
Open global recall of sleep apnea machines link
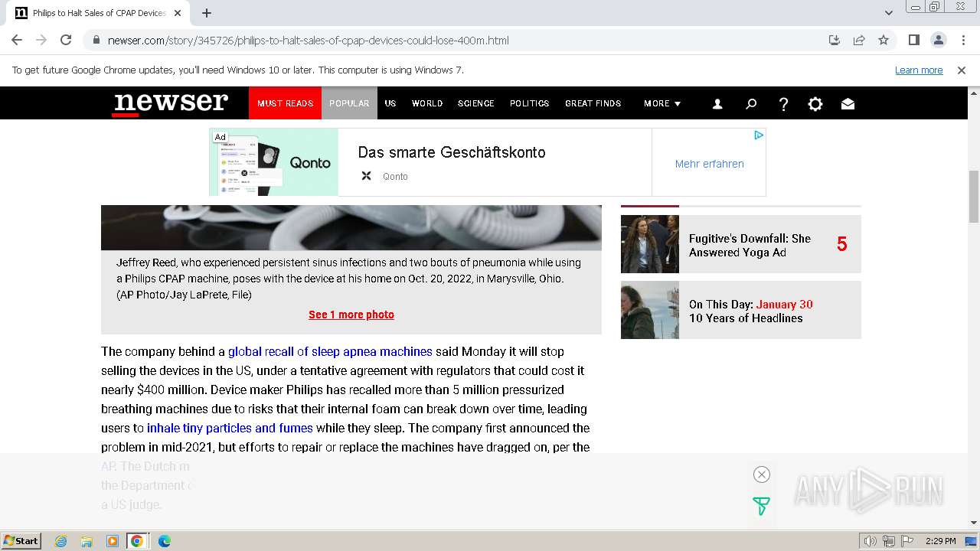click(x=330, y=352)
